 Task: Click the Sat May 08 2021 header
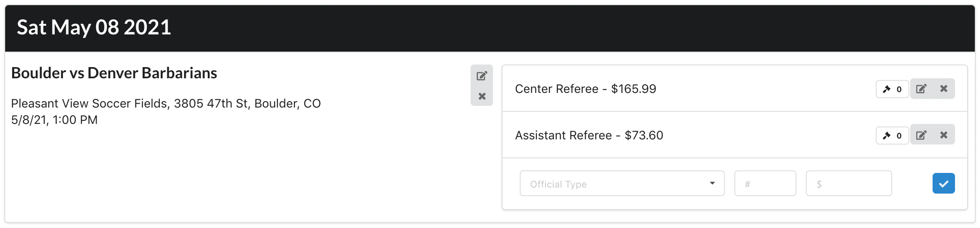(x=94, y=28)
